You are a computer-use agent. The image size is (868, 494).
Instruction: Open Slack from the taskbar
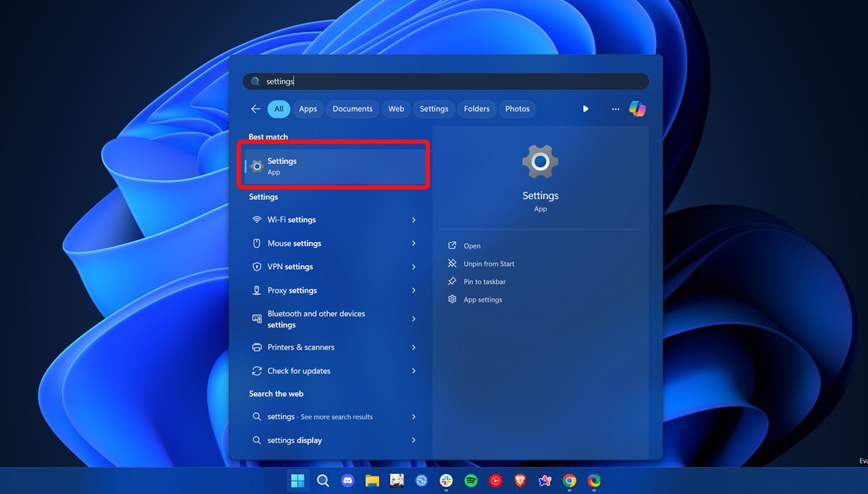click(x=446, y=481)
